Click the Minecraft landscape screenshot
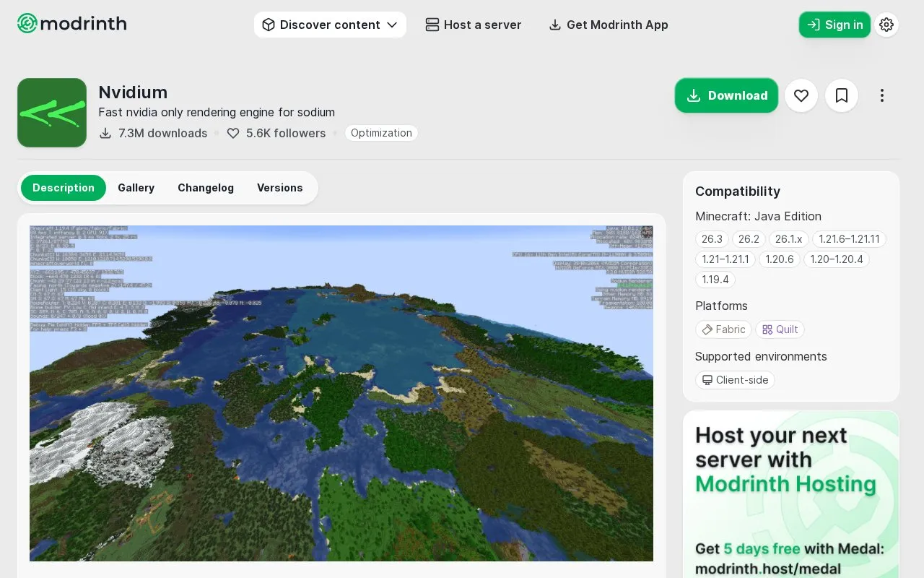Viewport: 924px width, 578px height. point(341,394)
